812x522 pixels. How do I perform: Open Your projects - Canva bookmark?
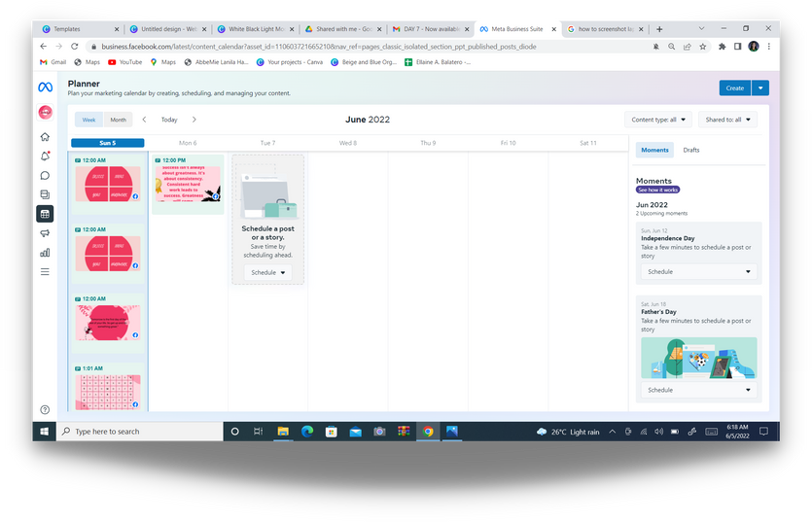(290, 62)
